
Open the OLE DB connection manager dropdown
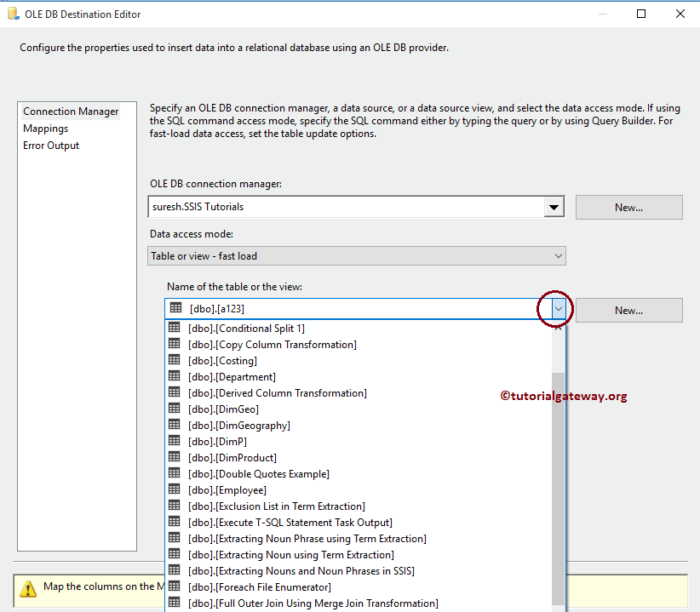click(x=554, y=206)
